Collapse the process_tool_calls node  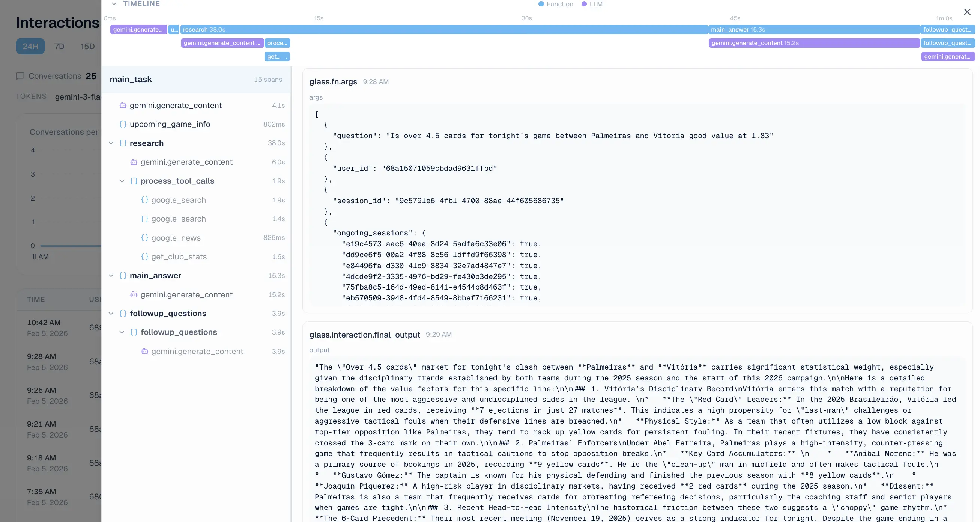tap(122, 181)
